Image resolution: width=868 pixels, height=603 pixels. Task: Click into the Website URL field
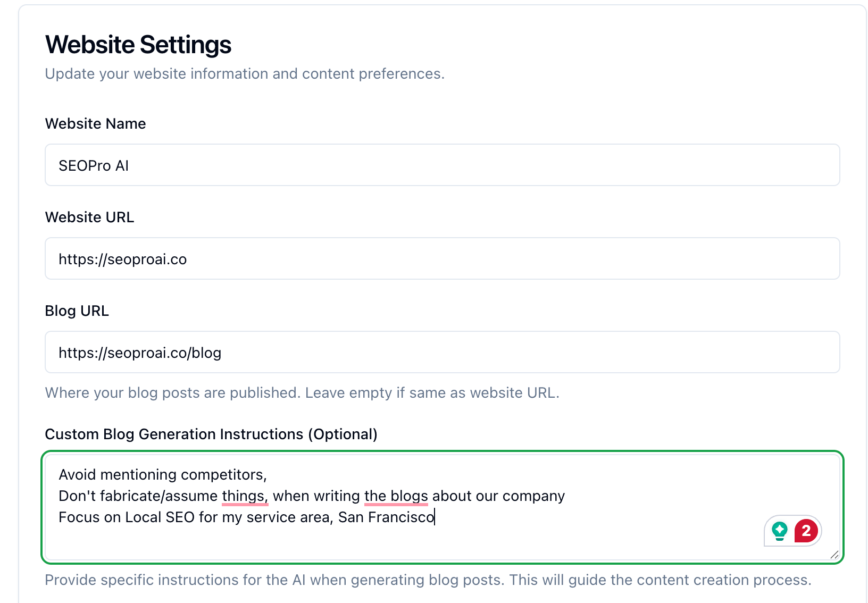pyautogui.click(x=441, y=259)
